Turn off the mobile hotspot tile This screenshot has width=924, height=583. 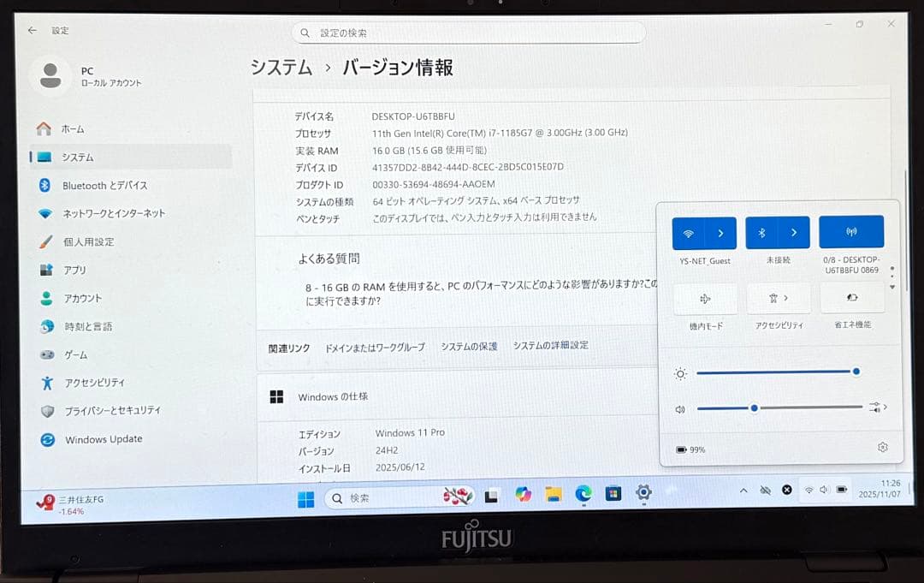pos(852,230)
